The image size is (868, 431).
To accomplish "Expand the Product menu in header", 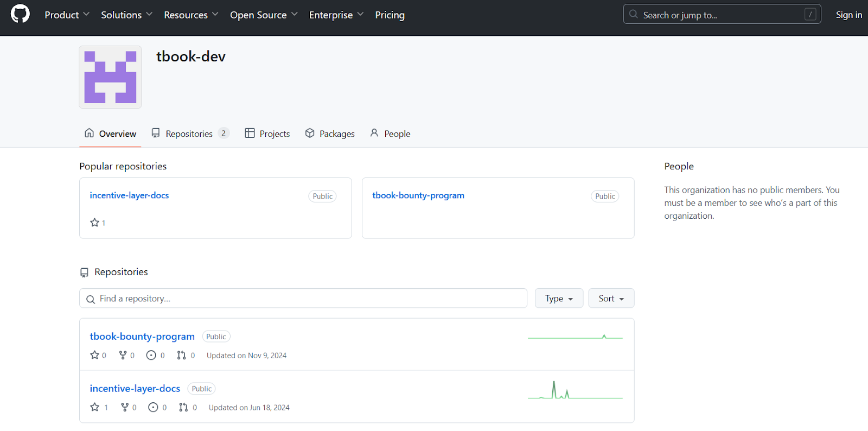I will (x=67, y=15).
